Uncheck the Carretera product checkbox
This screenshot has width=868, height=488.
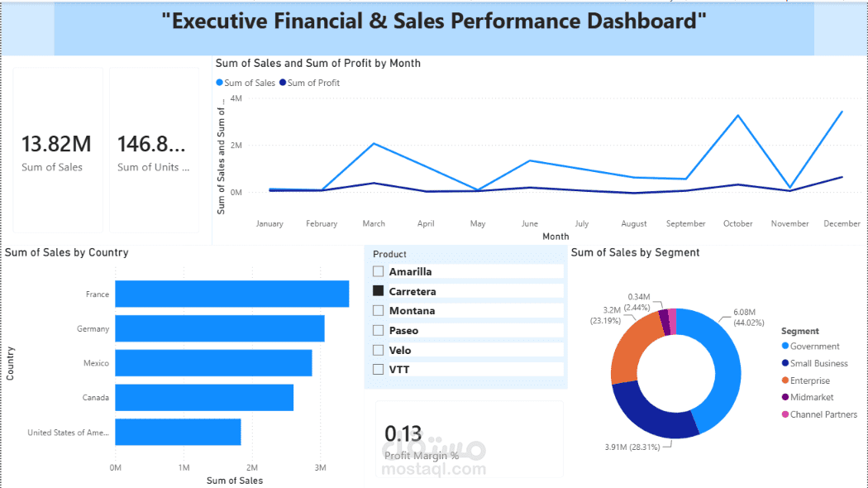[378, 291]
